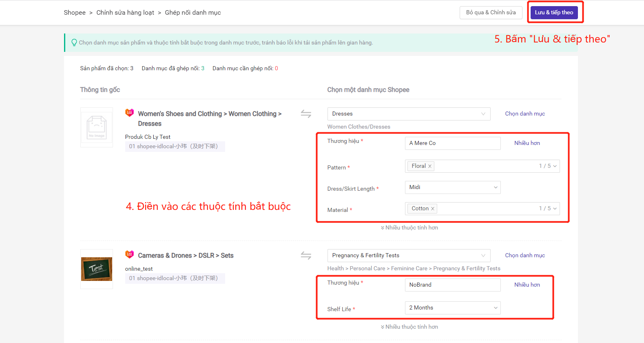Expand more attributes under Pregnancy Tests section
Image resolution: width=644 pixels, height=343 pixels.
tap(409, 327)
